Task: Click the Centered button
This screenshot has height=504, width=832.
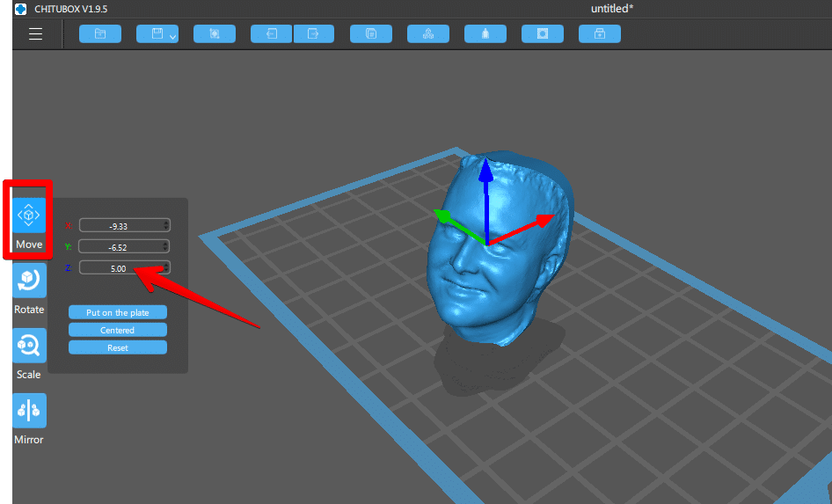Action: click(x=118, y=330)
